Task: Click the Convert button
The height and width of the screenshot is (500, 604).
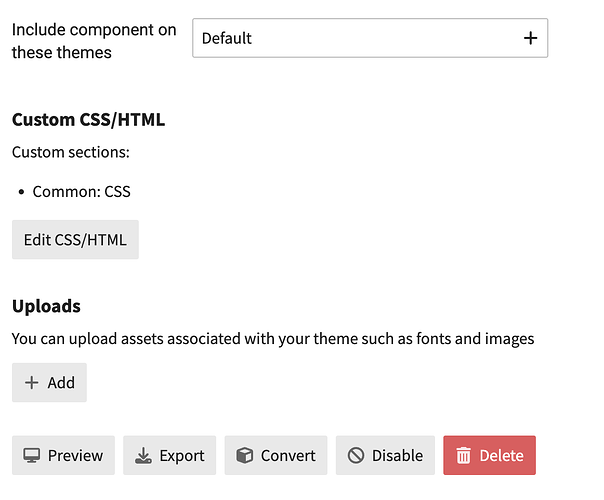Action: coord(276,455)
